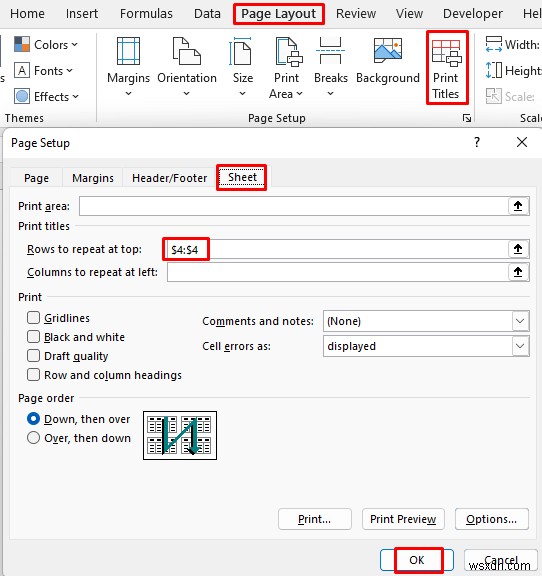The height and width of the screenshot is (576, 542).
Task: Switch to the Insert ribbon tab
Action: (82, 14)
